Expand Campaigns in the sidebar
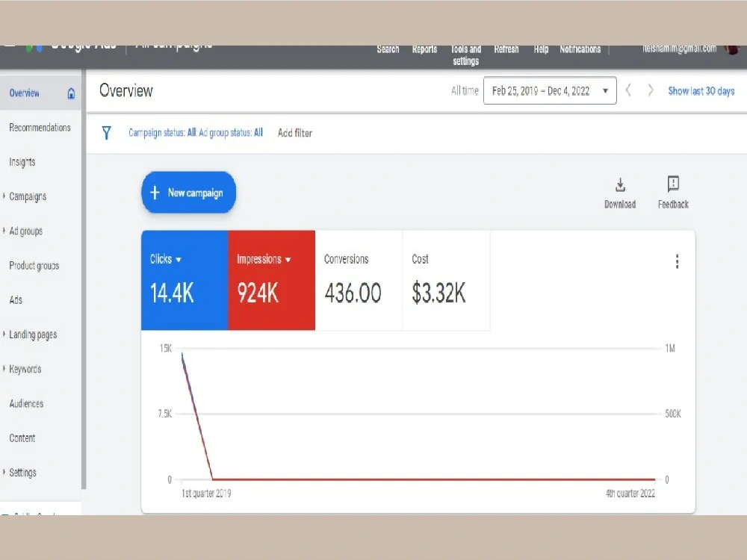The height and width of the screenshot is (560, 747). click(x=4, y=196)
